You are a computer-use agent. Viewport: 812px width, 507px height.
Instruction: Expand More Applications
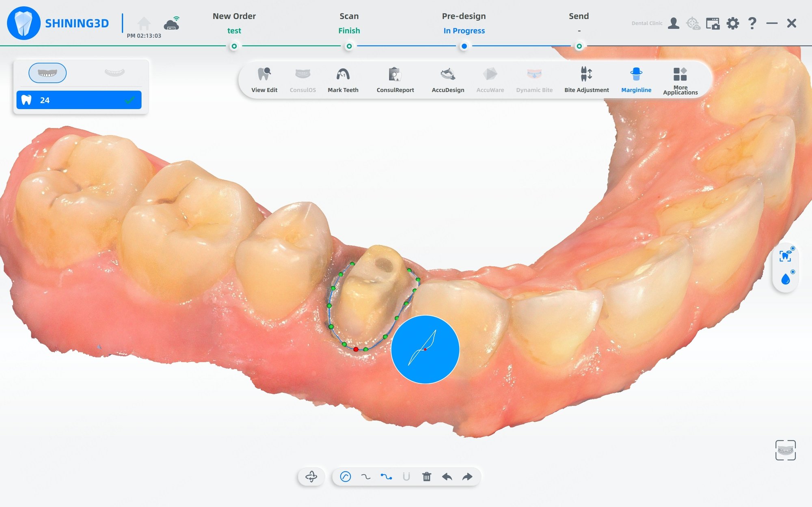(680, 79)
